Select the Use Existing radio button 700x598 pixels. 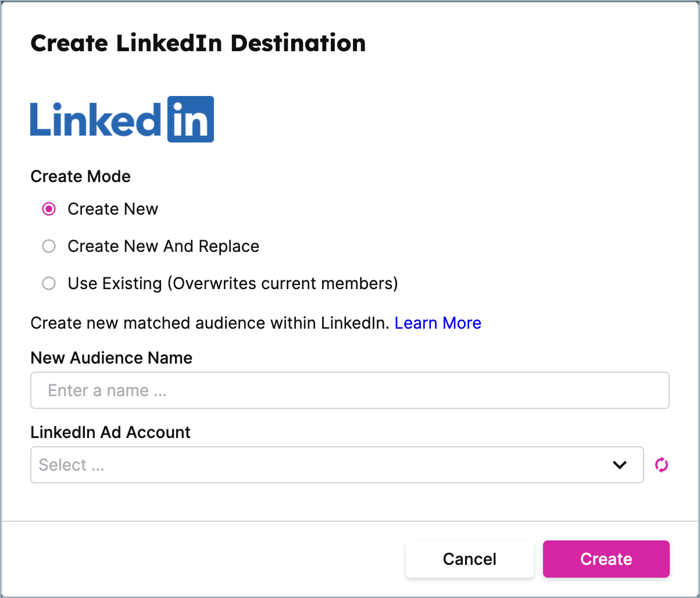(x=49, y=284)
